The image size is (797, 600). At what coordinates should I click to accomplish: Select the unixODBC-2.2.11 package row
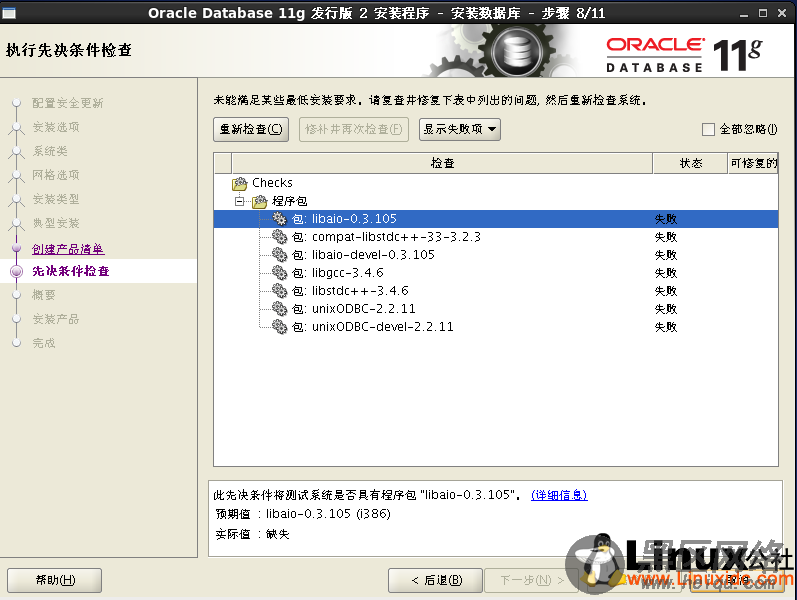click(x=496, y=309)
